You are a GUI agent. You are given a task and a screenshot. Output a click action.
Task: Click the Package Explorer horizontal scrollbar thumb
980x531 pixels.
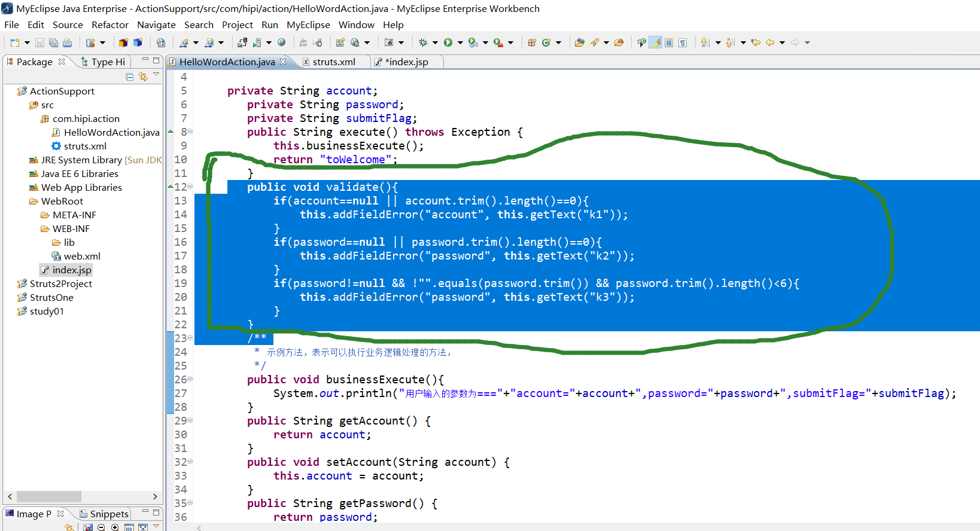pos(49,496)
